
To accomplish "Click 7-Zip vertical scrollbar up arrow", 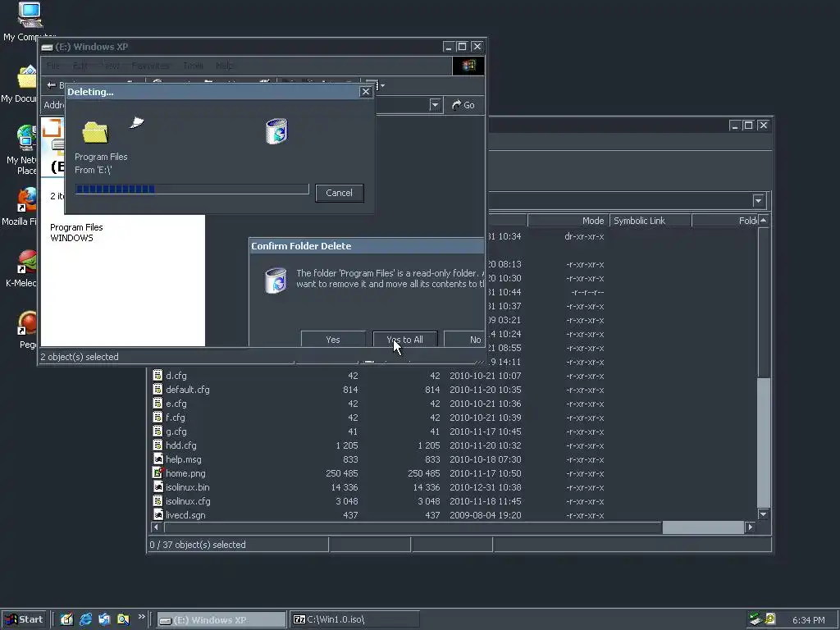I will tap(764, 221).
